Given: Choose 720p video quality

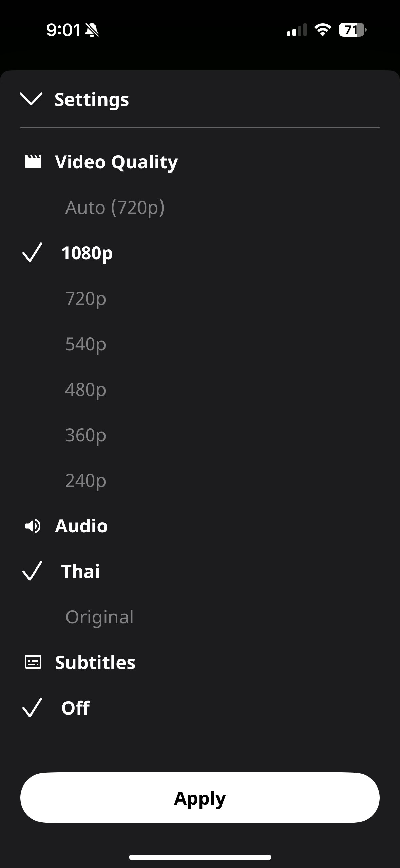Looking at the screenshot, I should (x=86, y=299).
